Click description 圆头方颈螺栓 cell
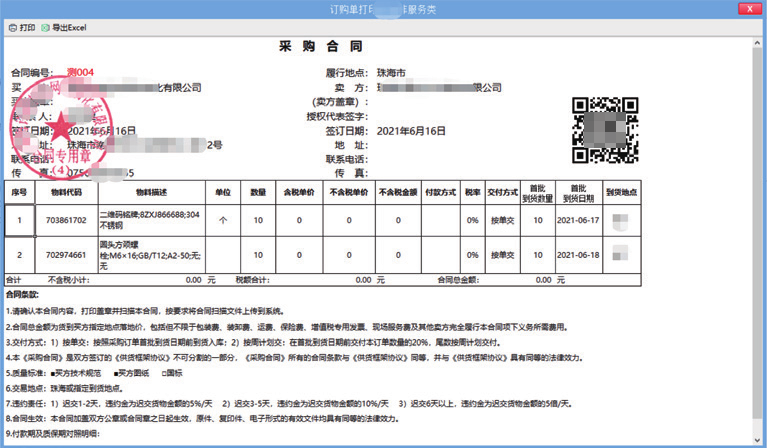This screenshot has width=767, height=448. pyautogui.click(x=150, y=255)
